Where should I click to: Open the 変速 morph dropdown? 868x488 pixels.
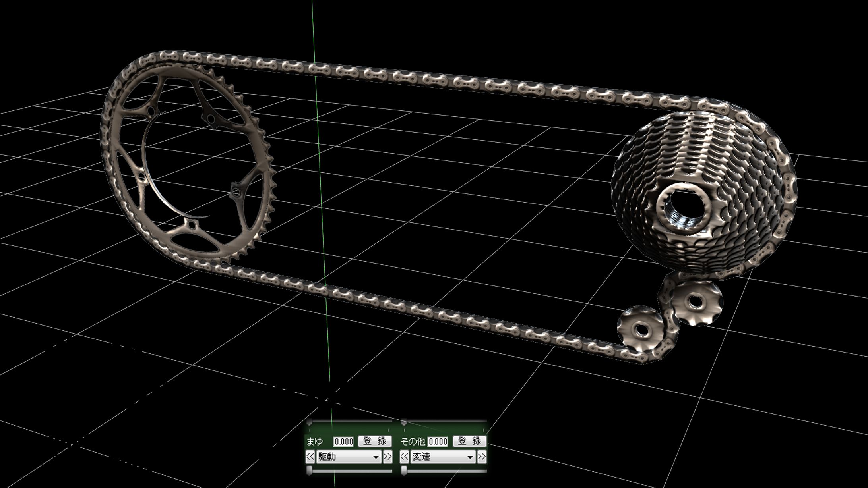(443, 457)
